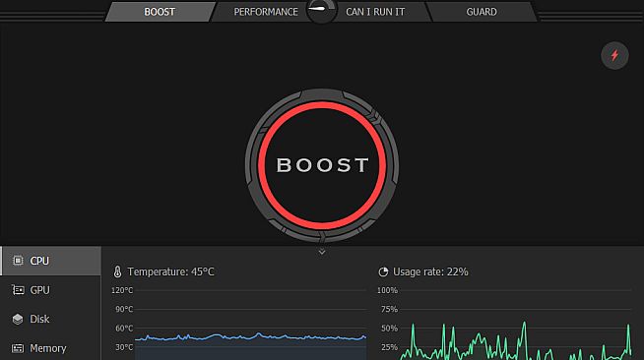The image size is (644, 360).
Task: Click the 100% axis label
Action: 387,290
